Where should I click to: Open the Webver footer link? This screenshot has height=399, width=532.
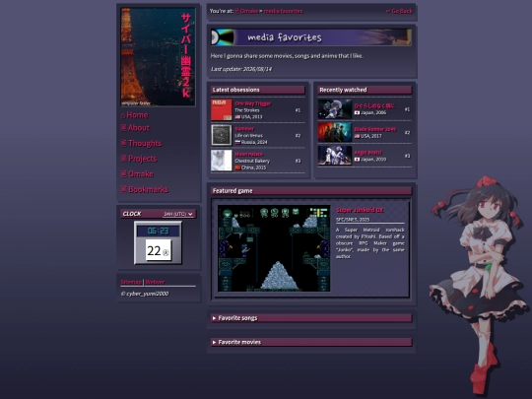pyautogui.click(x=155, y=282)
